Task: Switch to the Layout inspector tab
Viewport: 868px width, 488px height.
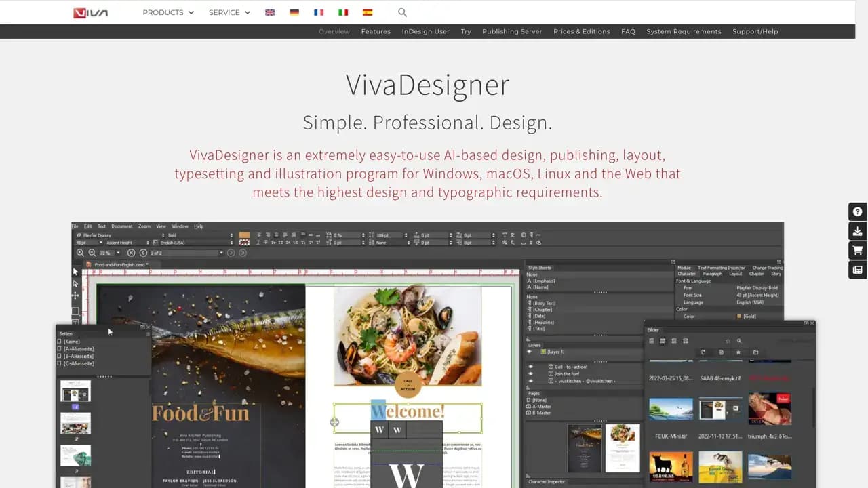Action: click(735, 274)
